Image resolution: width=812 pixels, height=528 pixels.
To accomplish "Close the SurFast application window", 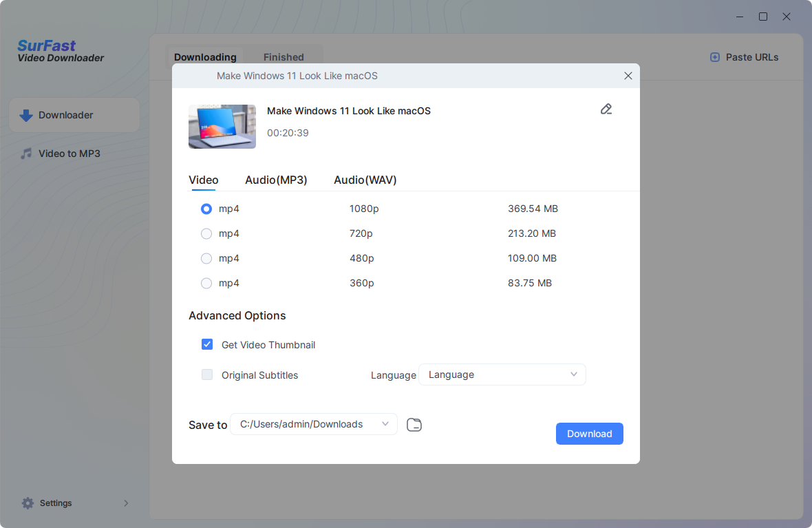I will tap(786, 17).
